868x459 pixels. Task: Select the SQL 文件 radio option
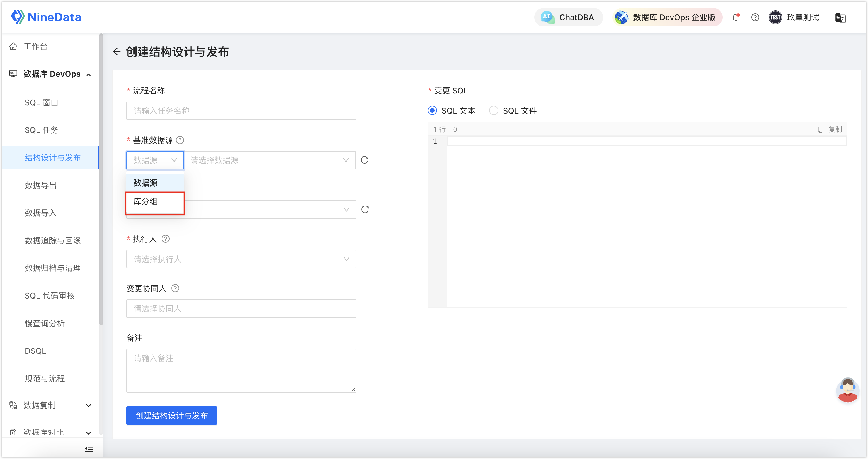pos(494,110)
